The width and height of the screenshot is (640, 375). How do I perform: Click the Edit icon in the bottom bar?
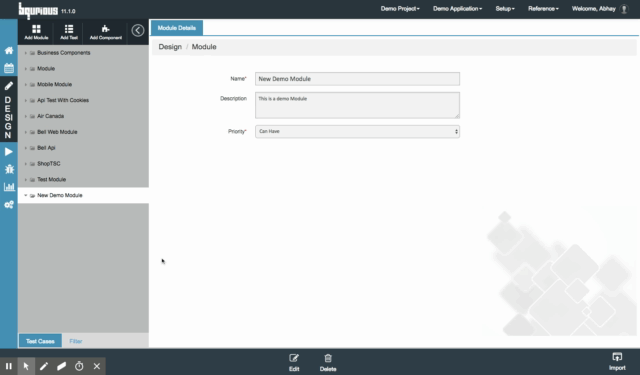[x=294, y=358]
